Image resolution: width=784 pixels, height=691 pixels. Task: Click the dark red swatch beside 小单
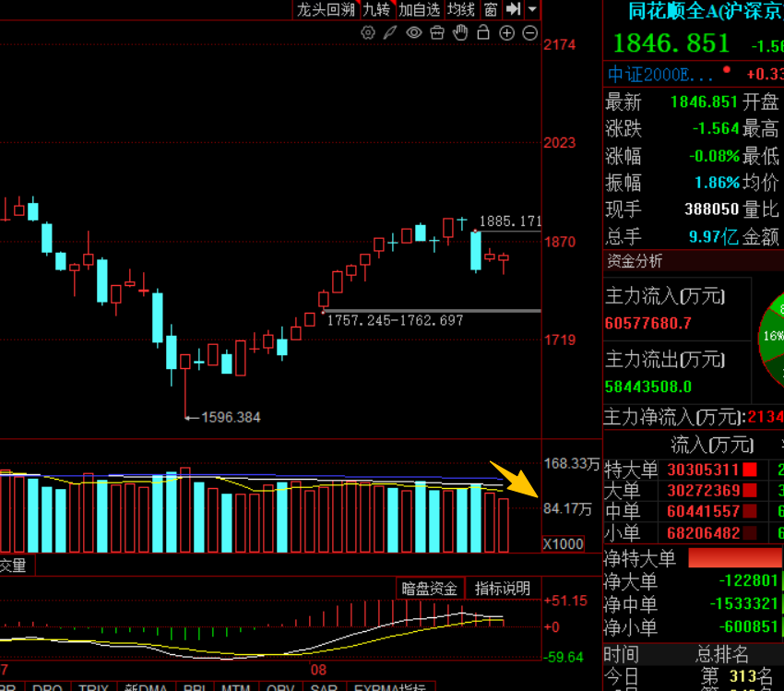click(x=750, y=533)
